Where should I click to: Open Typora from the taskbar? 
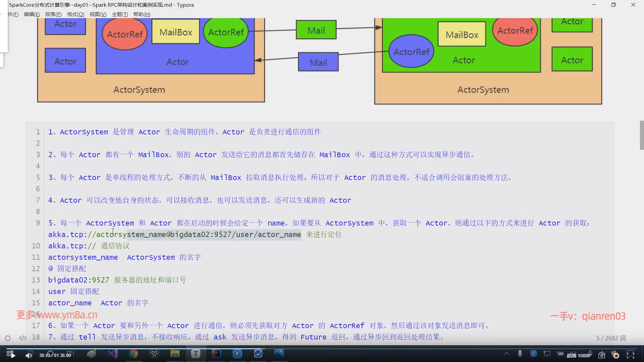[196, 354]
